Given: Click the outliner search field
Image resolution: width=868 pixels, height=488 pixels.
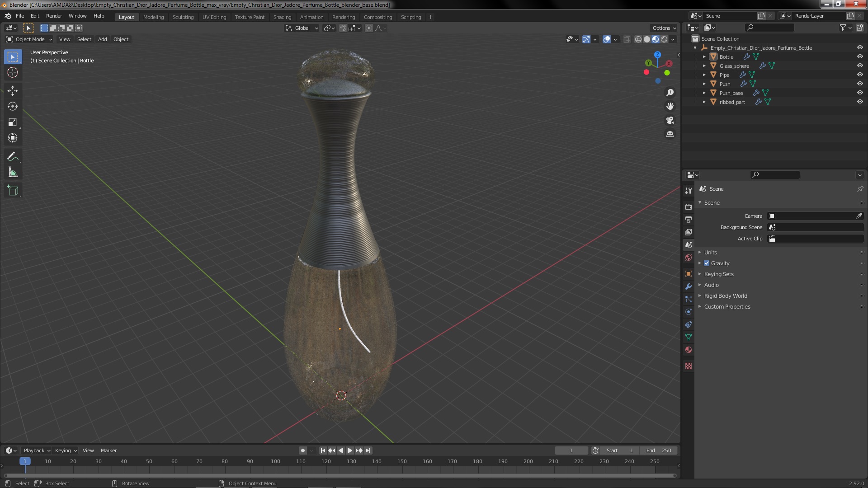Looking at the screenshot, I should 769,28.
